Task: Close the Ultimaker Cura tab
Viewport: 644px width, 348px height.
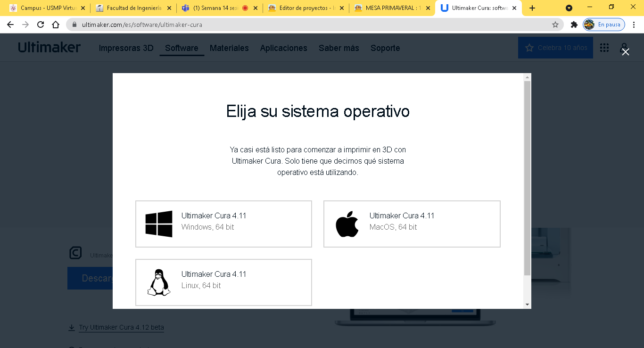Action: point(514,8)
